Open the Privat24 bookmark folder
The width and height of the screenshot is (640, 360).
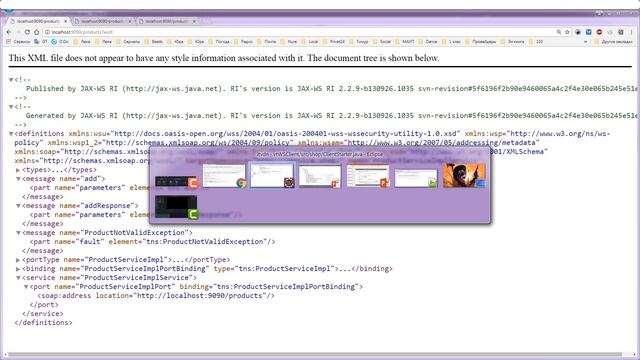tap(334, 42)
